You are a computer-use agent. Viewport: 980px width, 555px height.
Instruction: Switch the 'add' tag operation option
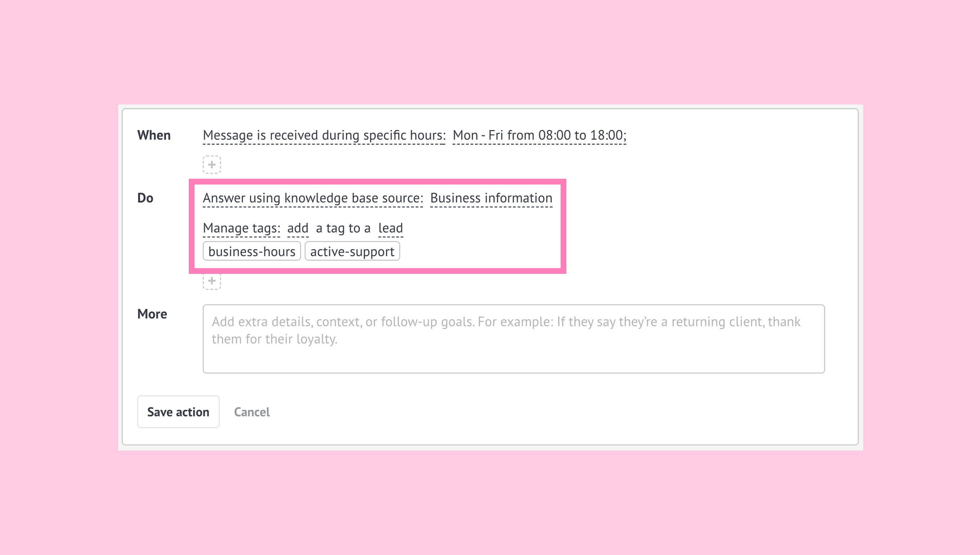point(298,228)
